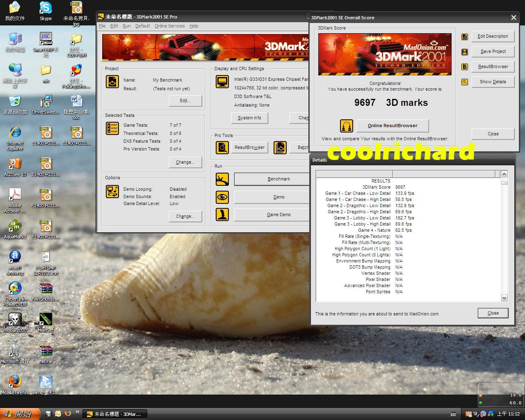Screen dimensions: 525x420
Task: Click the Show Details button
Action: (x=493, y=82)
